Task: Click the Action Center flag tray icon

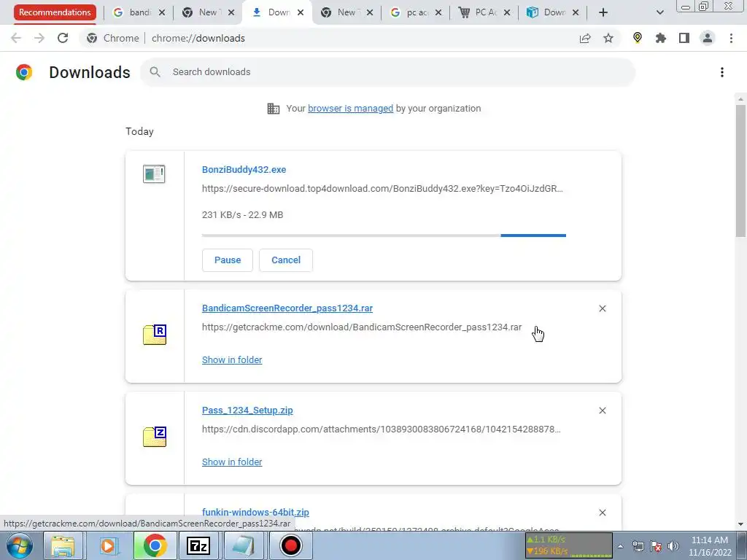Action: (x=656, y=546)
